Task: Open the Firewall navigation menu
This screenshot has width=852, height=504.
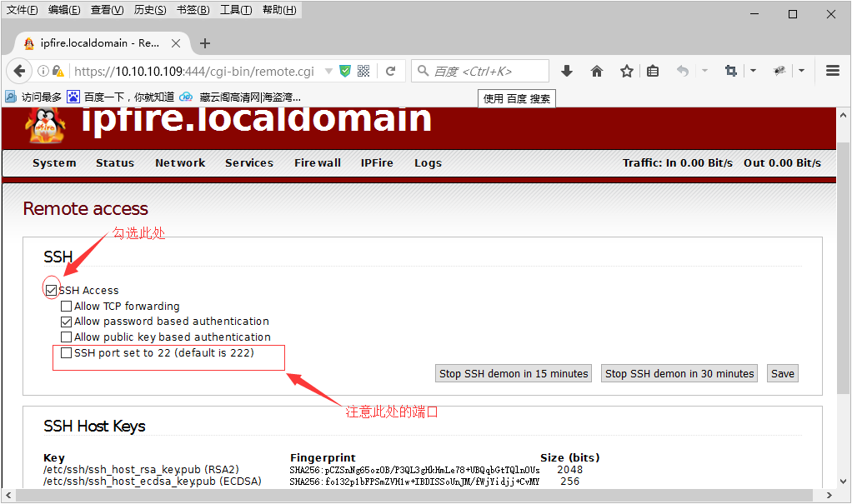Action: [x=318, y=163]
